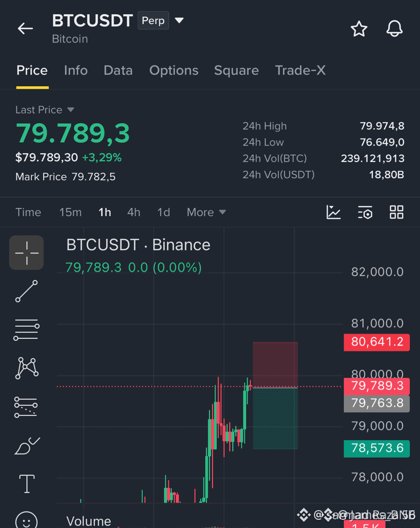Click the 79,763.8 entry price label
This screenshot has height=528, width=420.
(x=377, y=403)
